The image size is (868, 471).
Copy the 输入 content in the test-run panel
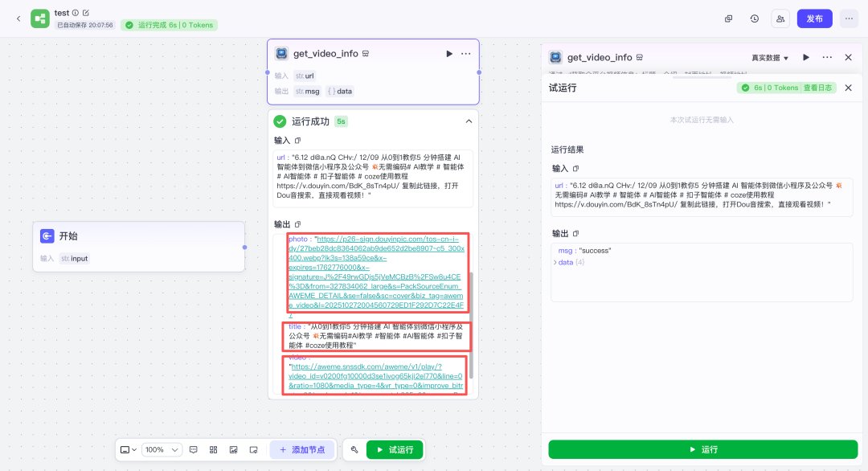coord(575,169)
